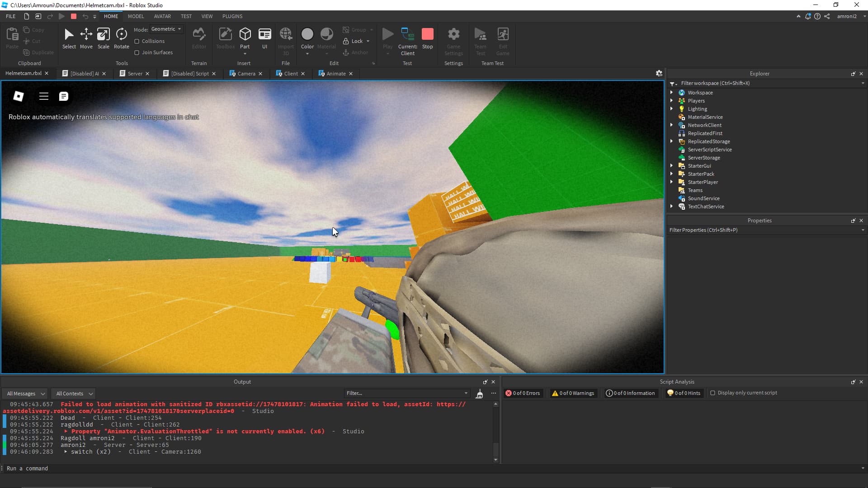The height and width of the screenshot is (488, 868).
Task: Open Output panel three-dots menu
Action: pos(494,393)
